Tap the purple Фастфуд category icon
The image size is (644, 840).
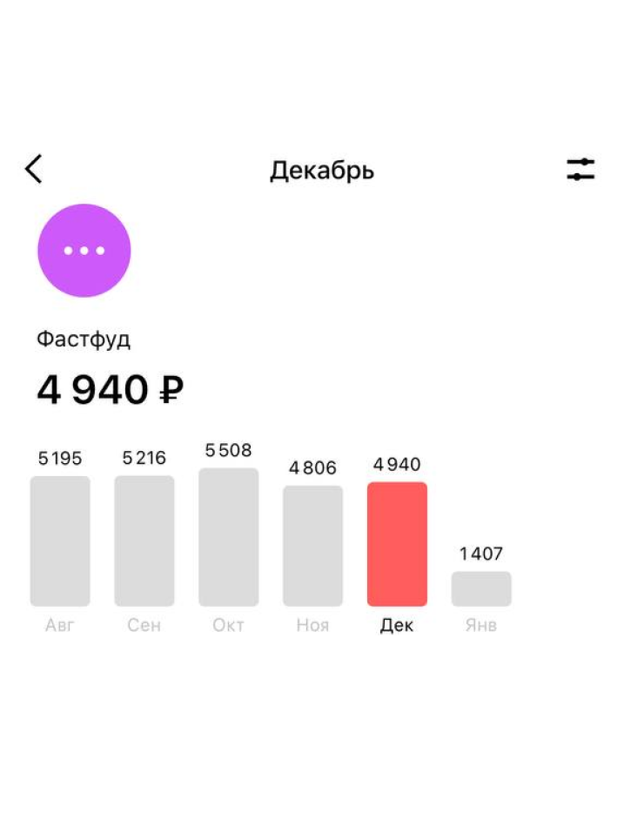84,250
